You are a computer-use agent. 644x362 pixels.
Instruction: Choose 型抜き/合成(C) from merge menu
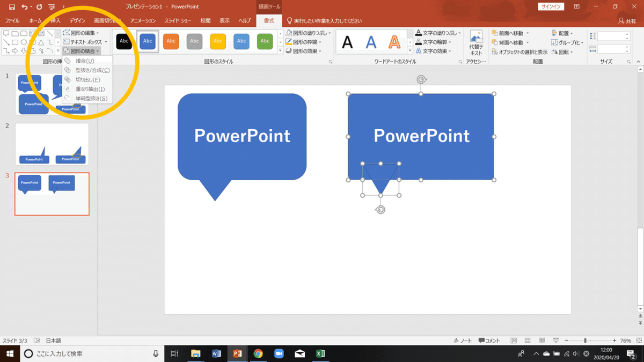87,70
